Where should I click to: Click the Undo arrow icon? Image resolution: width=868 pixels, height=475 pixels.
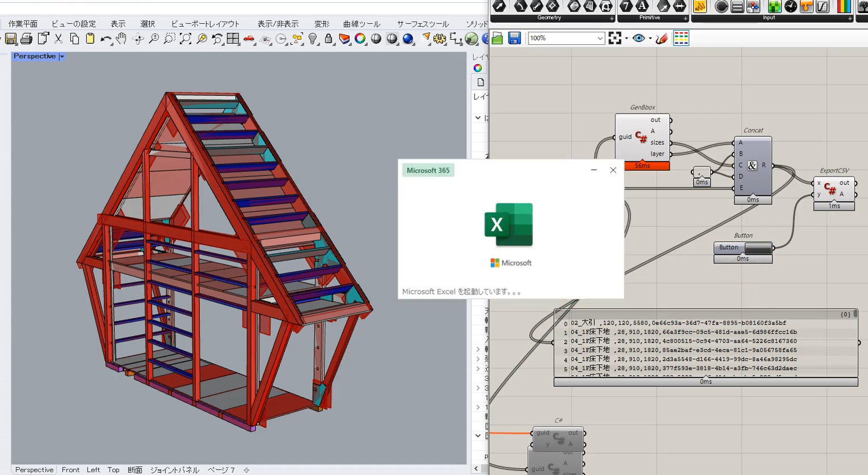click(x=106, y=39)
